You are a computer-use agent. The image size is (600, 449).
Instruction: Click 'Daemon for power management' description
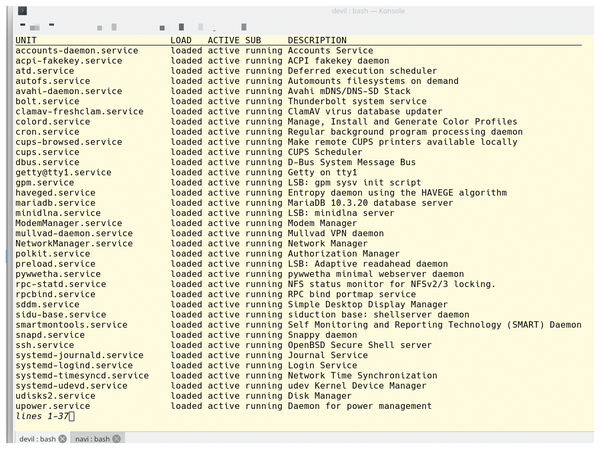360,406
